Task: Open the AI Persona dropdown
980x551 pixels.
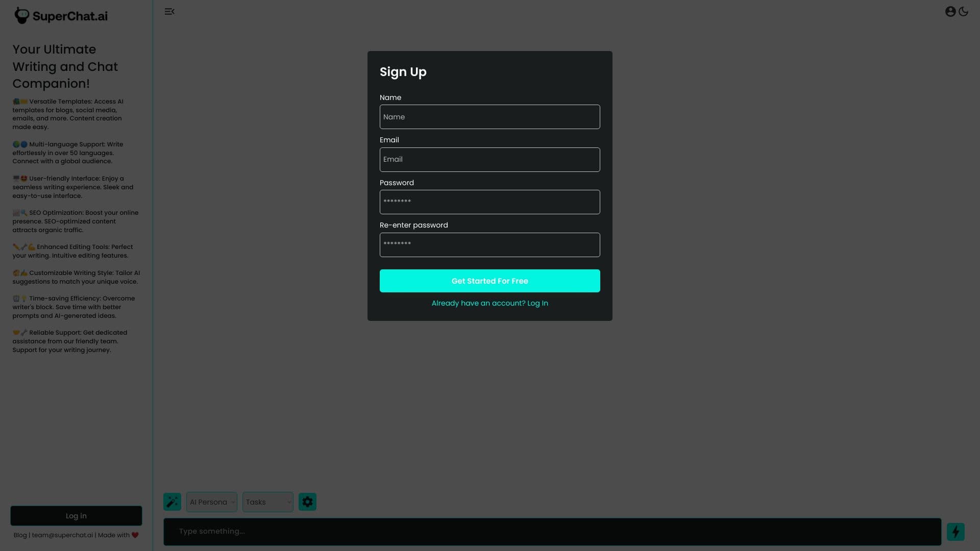Action: 211,502
